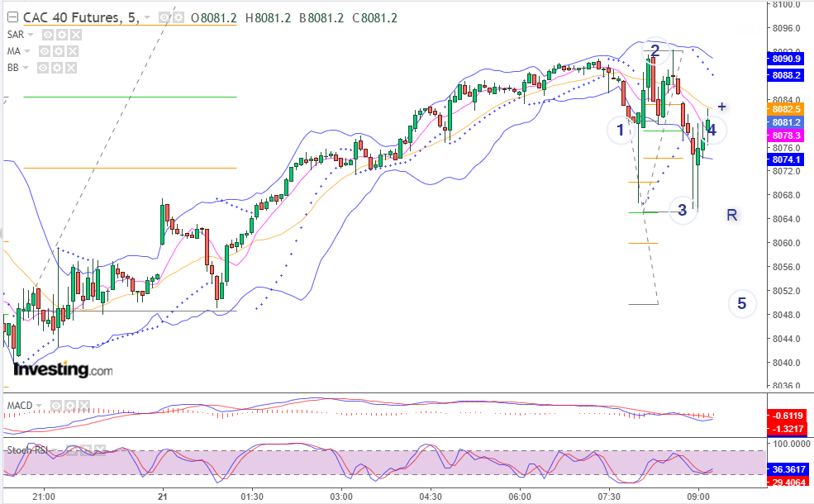Hide the MA indicator with its eye icon
Viewport: 814px width, 504px height.
click(x=45, y=51)
